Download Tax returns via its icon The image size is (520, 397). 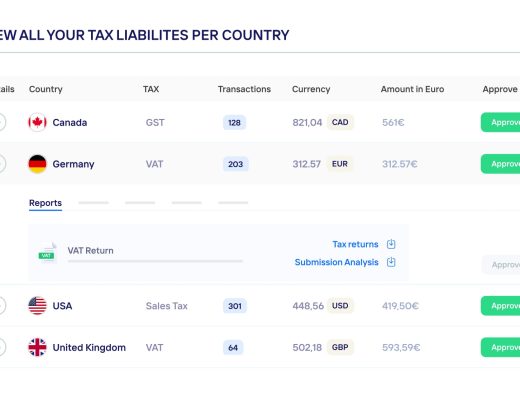391,244
